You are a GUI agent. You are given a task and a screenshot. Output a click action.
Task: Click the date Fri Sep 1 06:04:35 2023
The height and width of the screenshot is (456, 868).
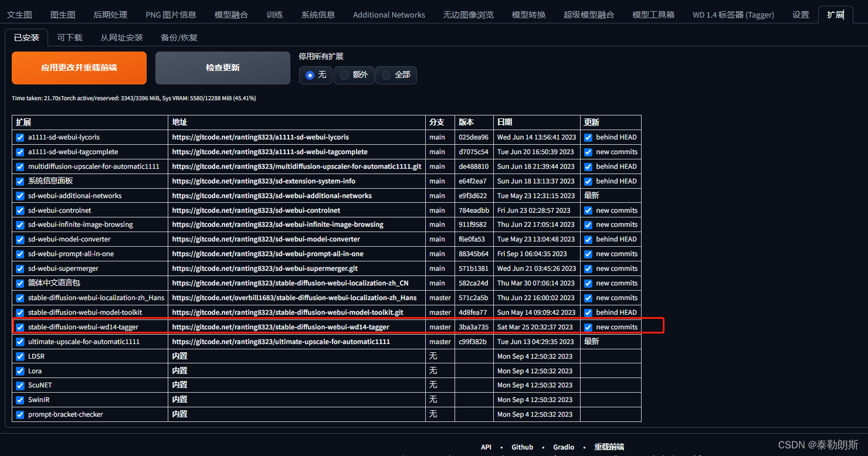tap(532, 254)
